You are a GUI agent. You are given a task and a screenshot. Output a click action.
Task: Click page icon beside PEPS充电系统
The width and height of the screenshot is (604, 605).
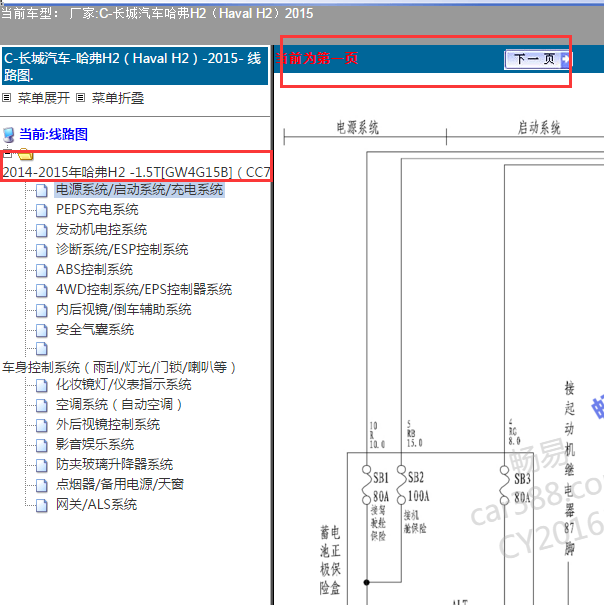click(42, 210)
